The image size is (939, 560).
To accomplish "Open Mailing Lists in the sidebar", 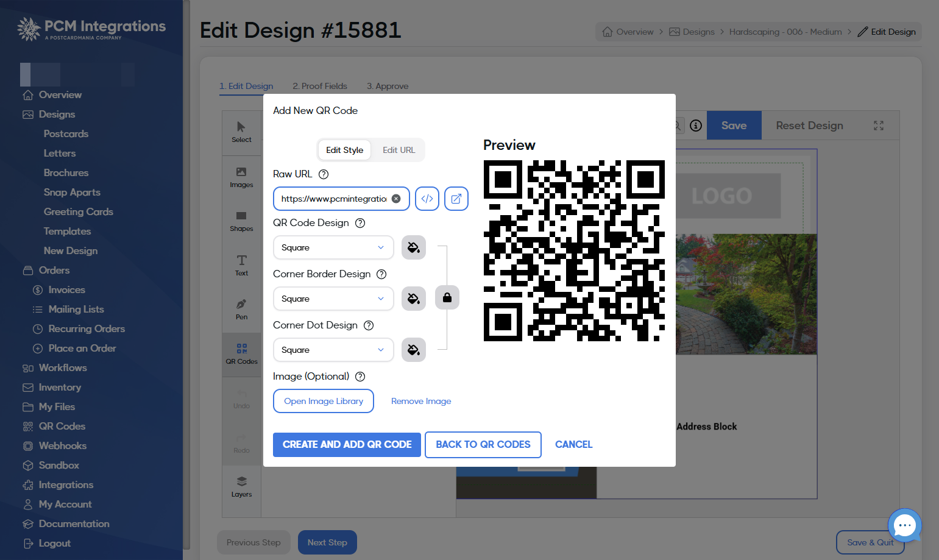I will (x=76, y=309).
